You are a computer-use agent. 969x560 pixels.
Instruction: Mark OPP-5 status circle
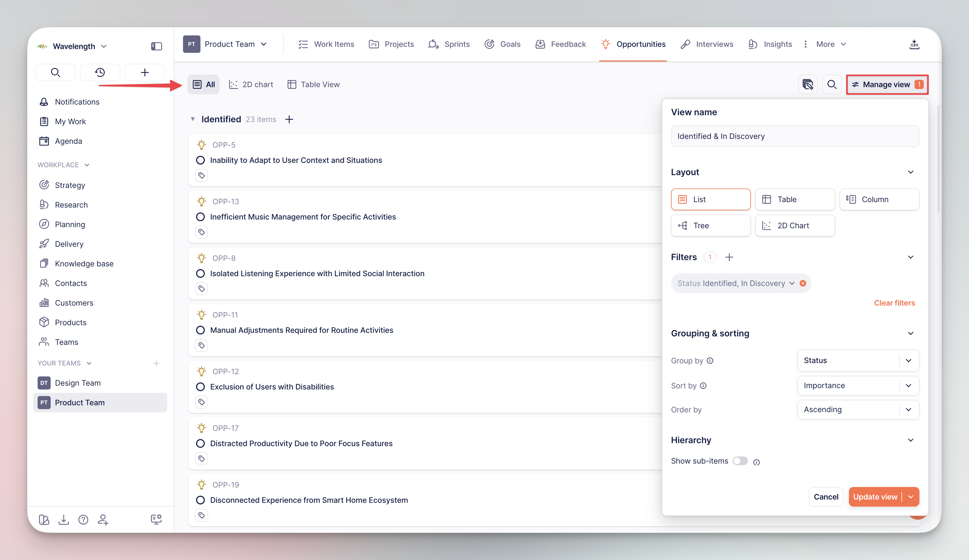pyautogui.click(x=200, y=160)
